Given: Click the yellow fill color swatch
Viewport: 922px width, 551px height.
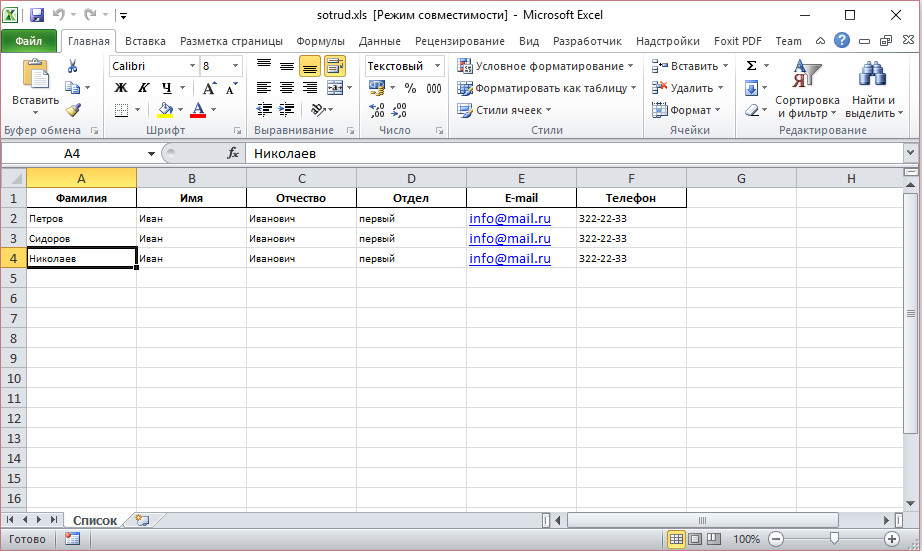Looking at the screenshot, I should [166, 110].
